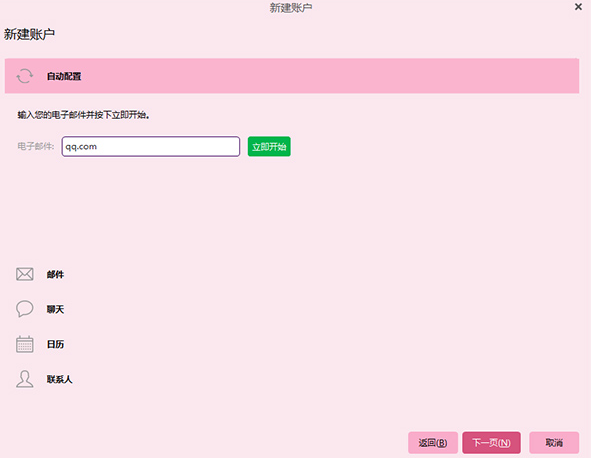Viewport: 591px width, 458px height.
Task: Click the instruction text about 立即开始
Action: 83,115
